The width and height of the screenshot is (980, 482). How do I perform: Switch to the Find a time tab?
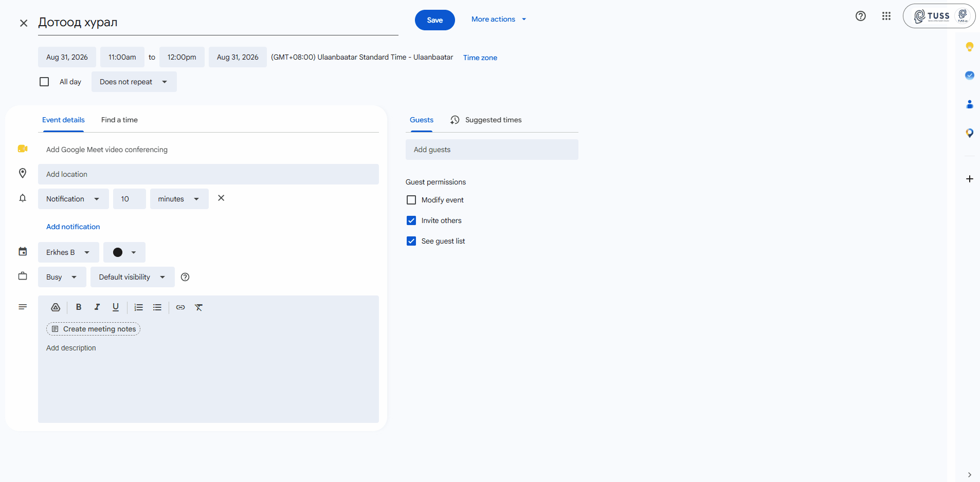coord(119,120)
